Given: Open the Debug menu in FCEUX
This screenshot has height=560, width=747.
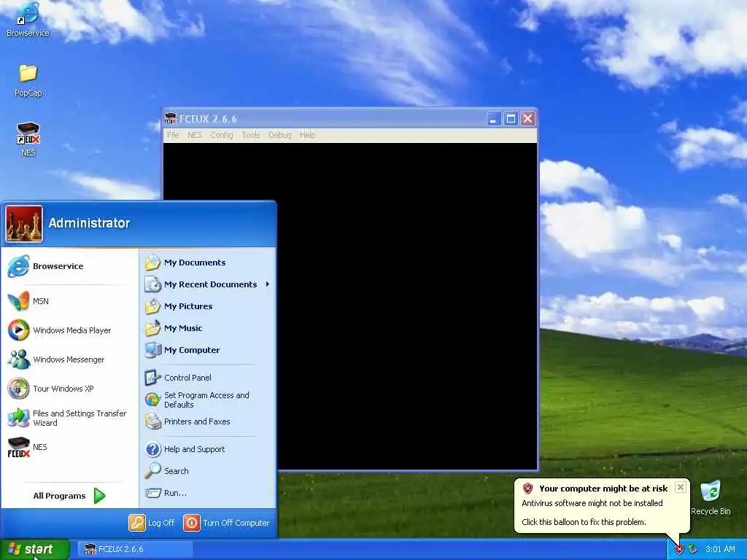Looking at the screenshot, I should 279,135.
